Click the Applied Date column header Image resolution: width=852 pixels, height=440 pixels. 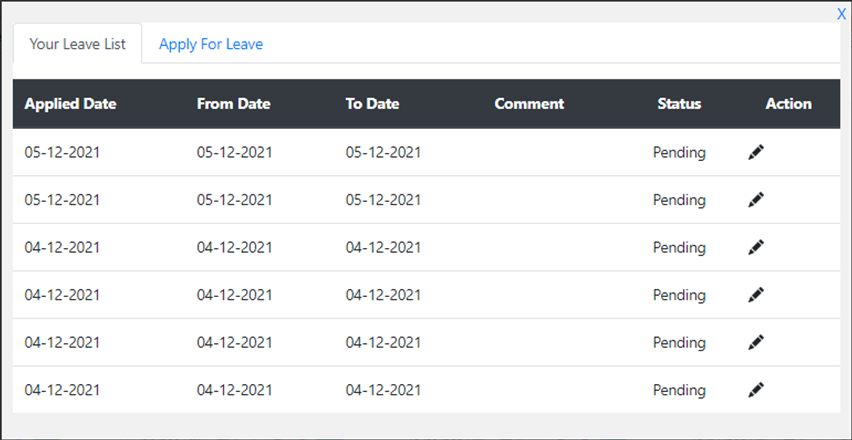(70, 104)
